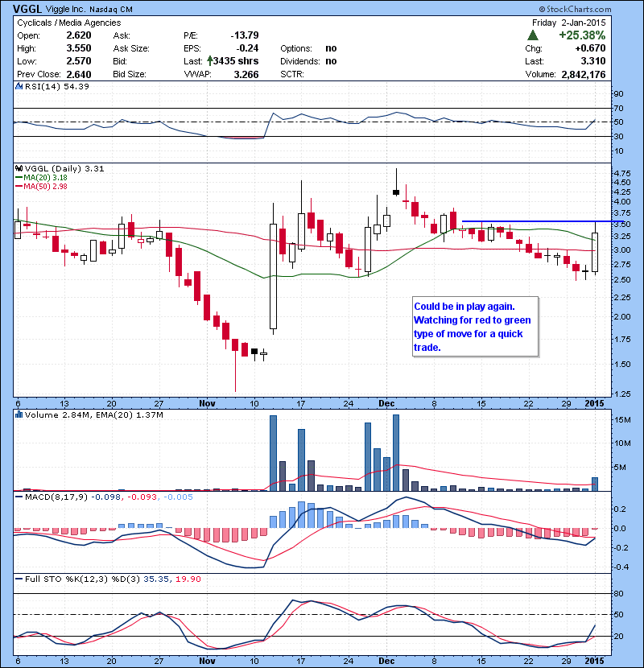Click the MACD(8,17,9) indicator label
The image size is (644, 668).
tap(56, 497)
